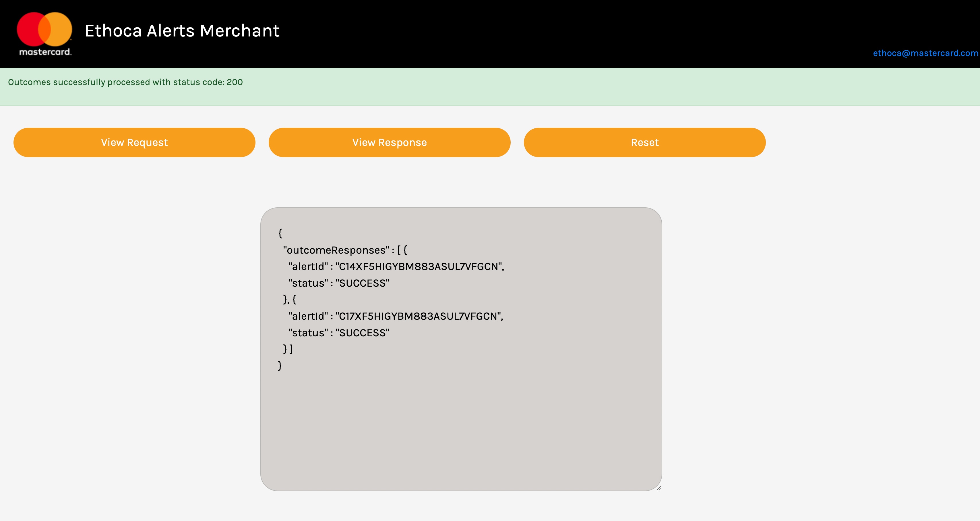The width and height of the screenshot is (980, 521).
Task: Click the outcomeResponses line in the JSON
Action: [x=345, y=250]
